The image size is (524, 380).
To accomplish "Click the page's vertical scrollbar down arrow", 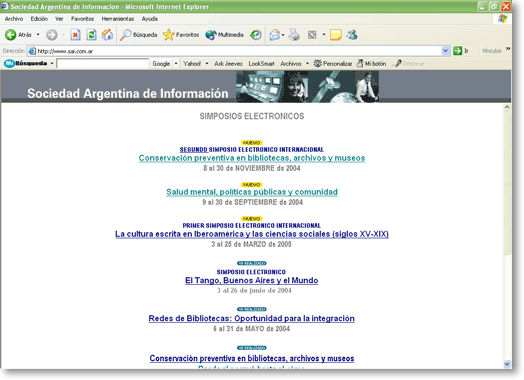I will pyautogui.click(x=507, y=364).
